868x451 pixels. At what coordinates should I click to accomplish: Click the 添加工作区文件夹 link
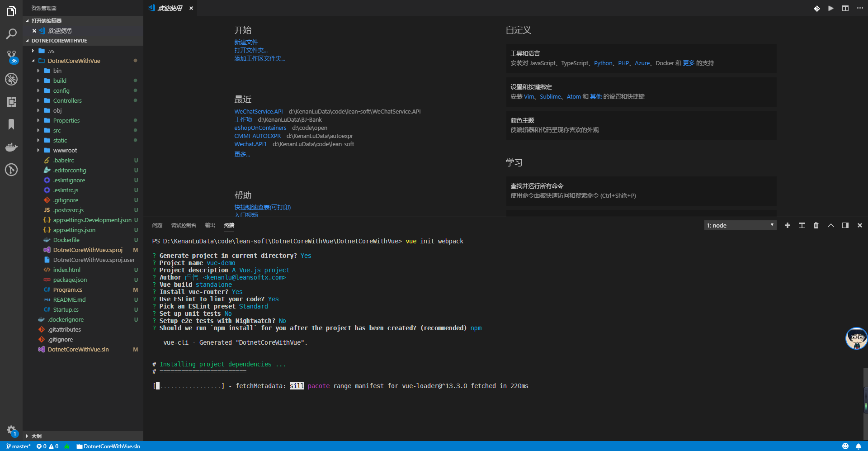[260, 58]
